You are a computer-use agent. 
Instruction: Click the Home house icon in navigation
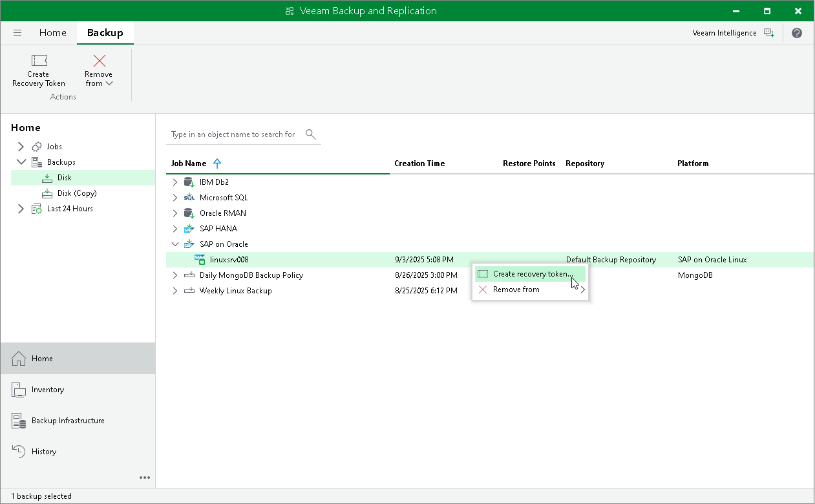click(x=19, y=359)
